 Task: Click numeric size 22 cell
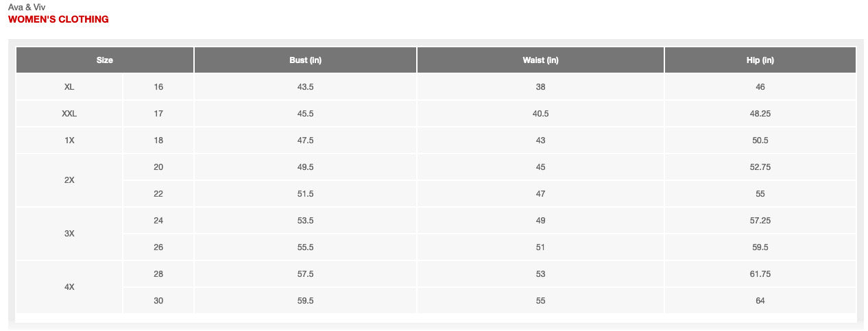(x=158, y=194)
